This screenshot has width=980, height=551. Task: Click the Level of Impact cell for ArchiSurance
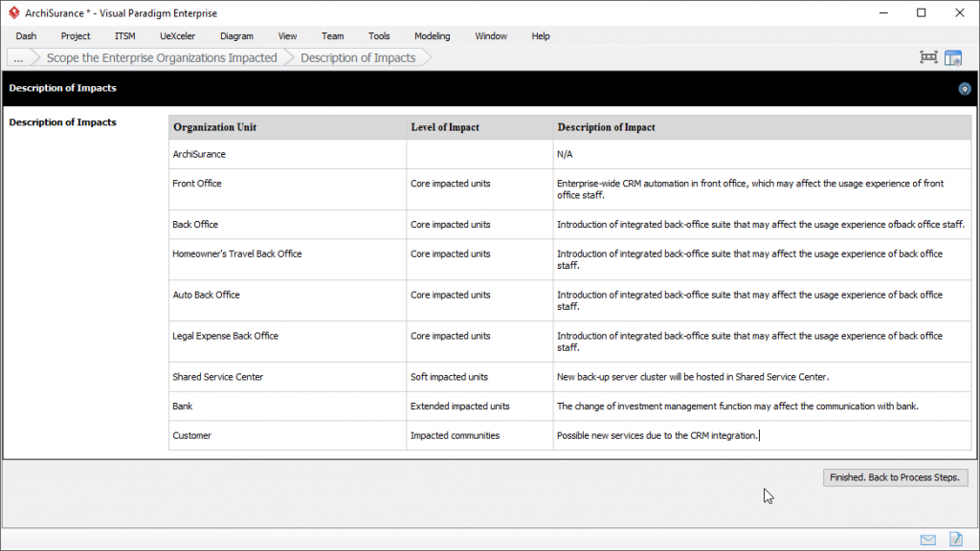point(479,154)
